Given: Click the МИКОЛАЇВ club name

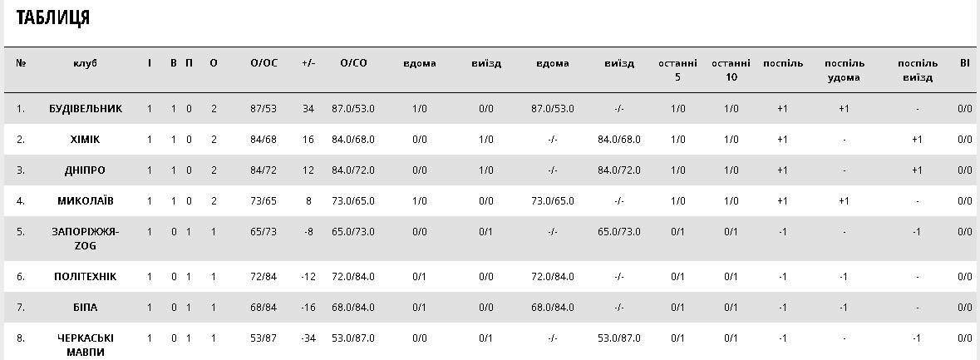Looking at the screenshot, I should 86,200.
